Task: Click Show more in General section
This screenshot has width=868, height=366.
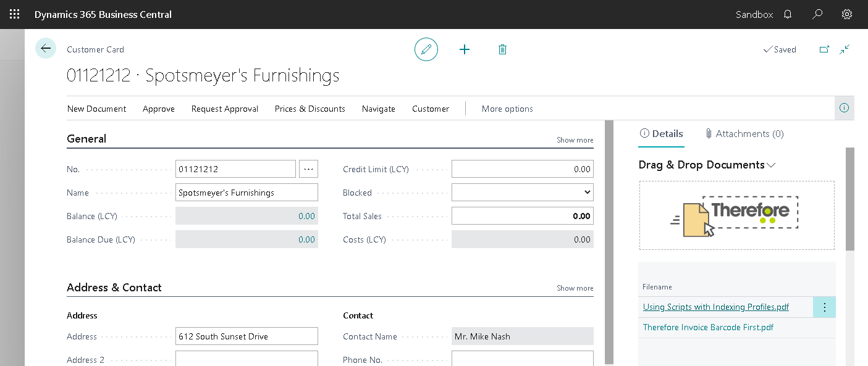Action: [x=575, y=140]
